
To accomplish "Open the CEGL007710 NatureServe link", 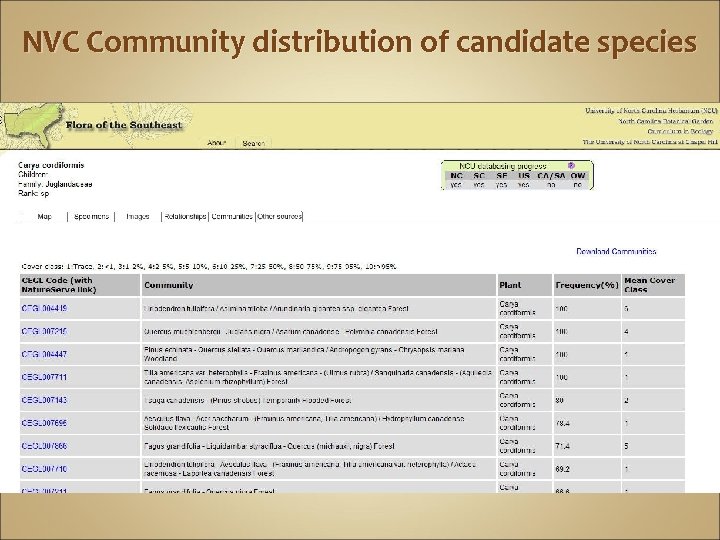I will tap(44, 468).
